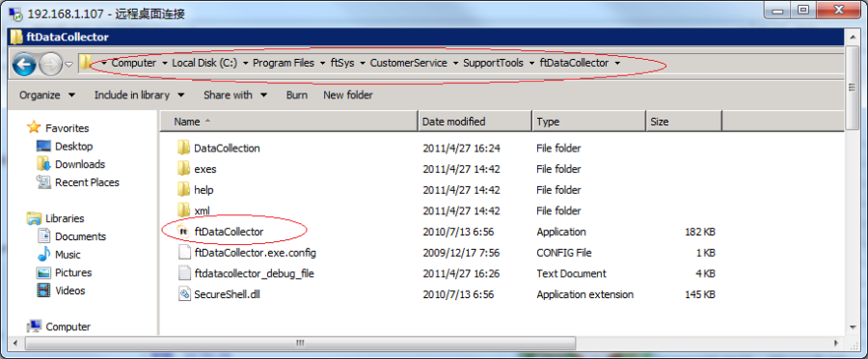Click the 182 KB size value
This screenshot has height=359, width=868.
700,233
